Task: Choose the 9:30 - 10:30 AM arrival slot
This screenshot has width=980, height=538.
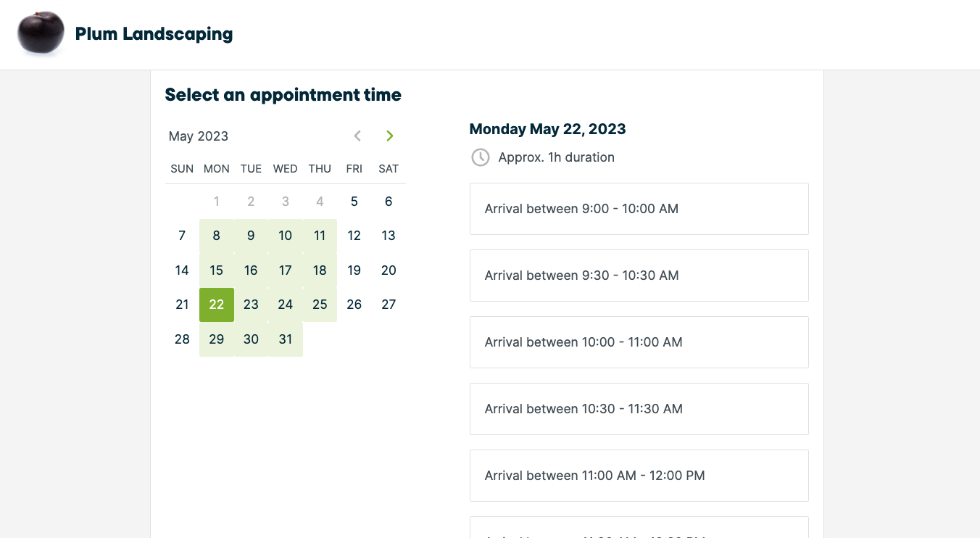Action: tap(639, 276)
